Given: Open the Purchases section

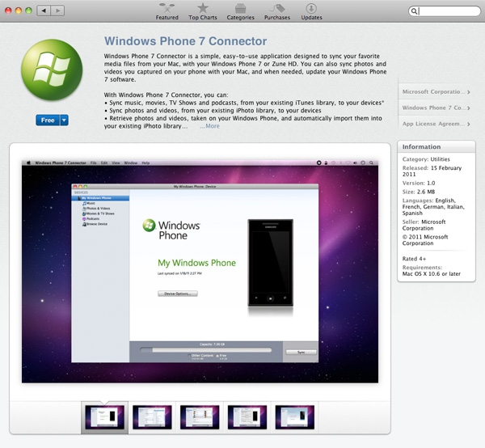Looking at the screenshot, I should (x=277, y=11).
